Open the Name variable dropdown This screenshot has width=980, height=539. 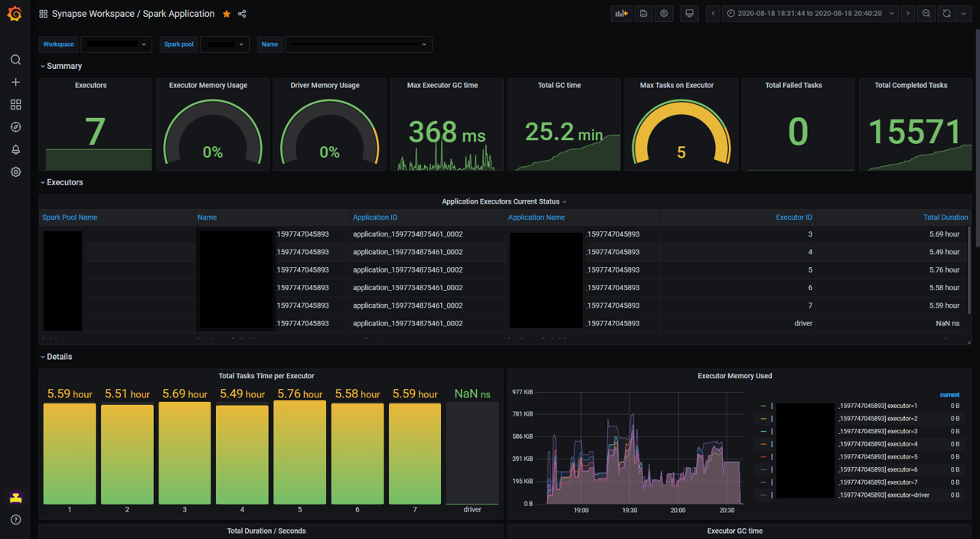click(358, 44)
